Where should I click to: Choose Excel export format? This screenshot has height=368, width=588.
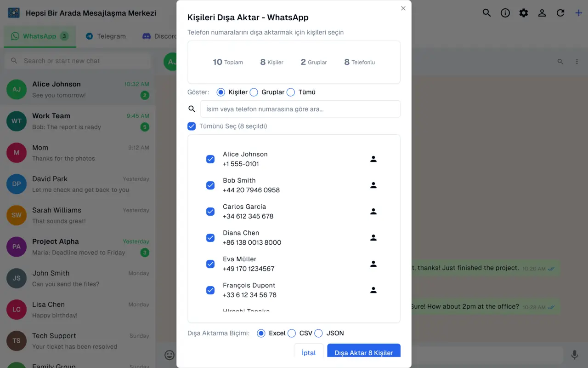(261, 333)
